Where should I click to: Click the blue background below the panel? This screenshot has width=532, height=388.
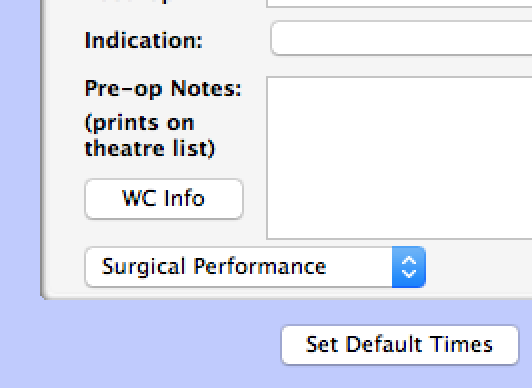(136, 343)
